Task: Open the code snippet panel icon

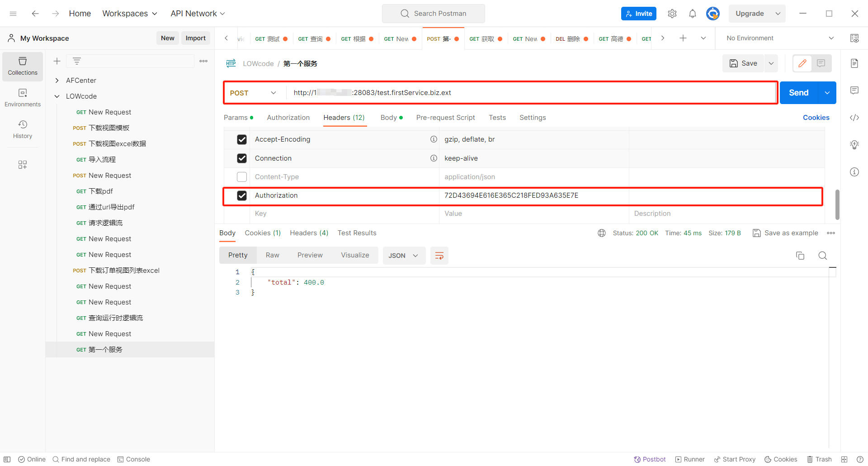Action: click(854, 118)
